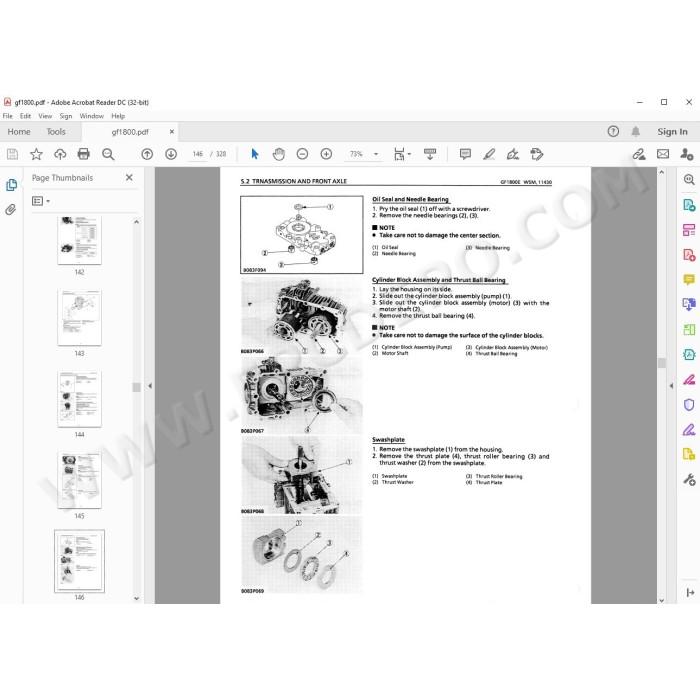
Task: Go to next page arrow
Action: pos(171,154)
